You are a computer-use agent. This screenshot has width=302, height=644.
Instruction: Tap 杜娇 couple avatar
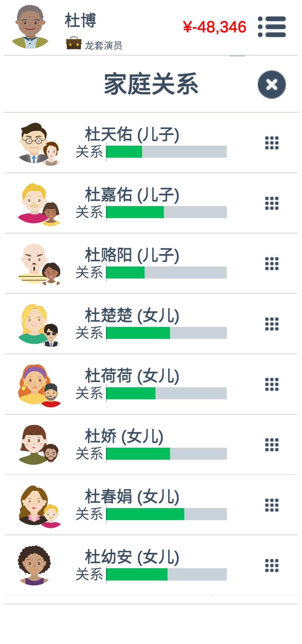click(x=39, y=445)
